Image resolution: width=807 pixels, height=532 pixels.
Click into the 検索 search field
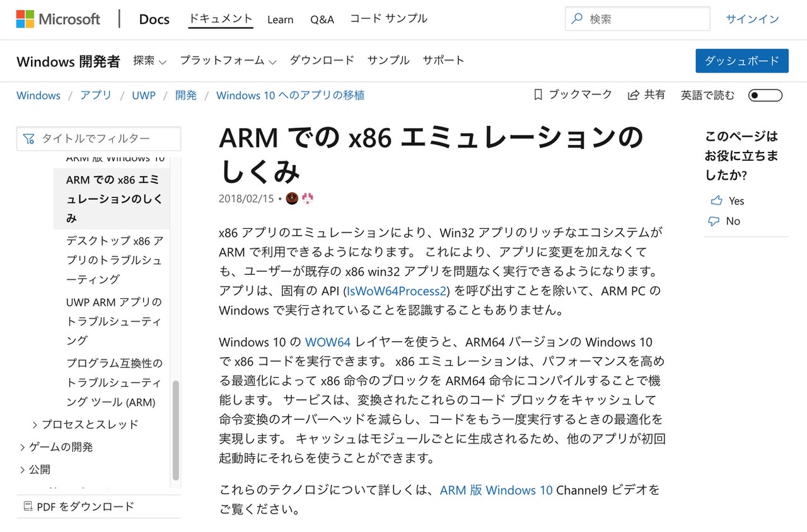tap(637, 19)
